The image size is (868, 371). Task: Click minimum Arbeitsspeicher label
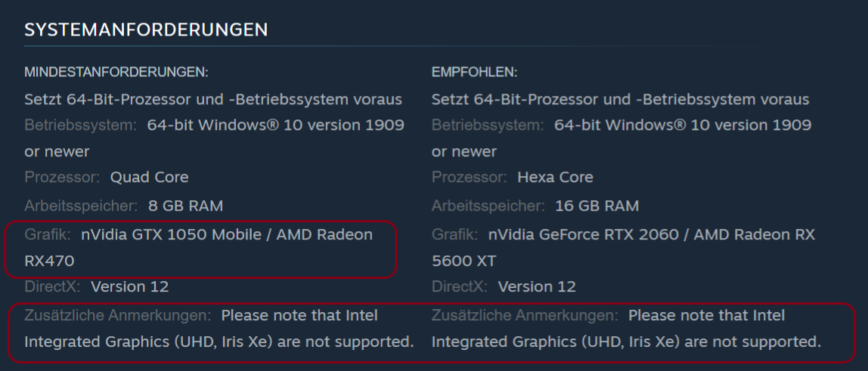[x=81, y=207]
